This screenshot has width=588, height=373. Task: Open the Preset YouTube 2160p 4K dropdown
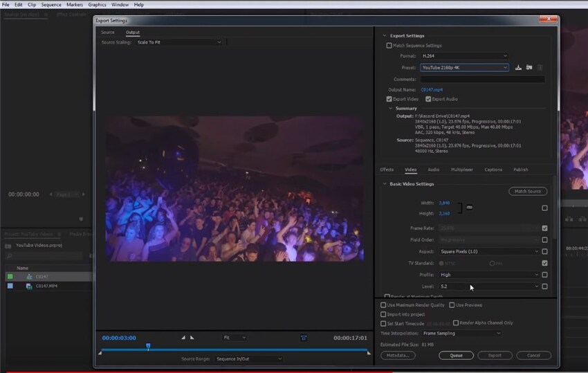click(464, 68)
